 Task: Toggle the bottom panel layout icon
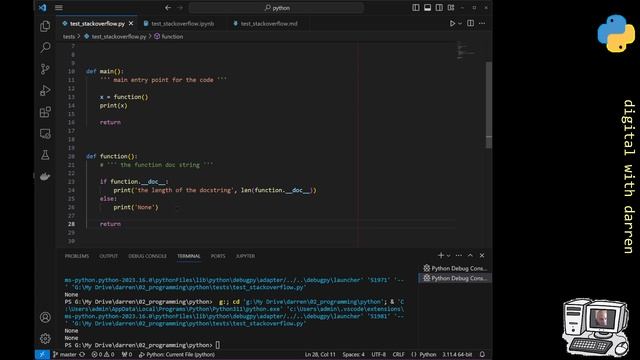[x=427, y=7]
